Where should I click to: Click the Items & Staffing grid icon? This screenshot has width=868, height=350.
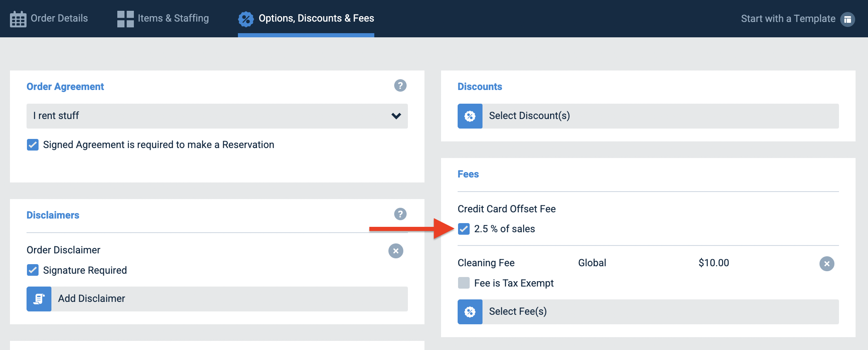click(125, 19)
